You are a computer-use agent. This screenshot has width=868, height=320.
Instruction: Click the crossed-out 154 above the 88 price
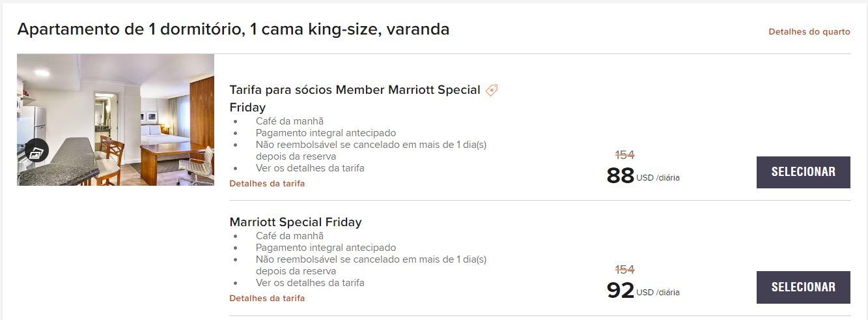coord(625,155)
